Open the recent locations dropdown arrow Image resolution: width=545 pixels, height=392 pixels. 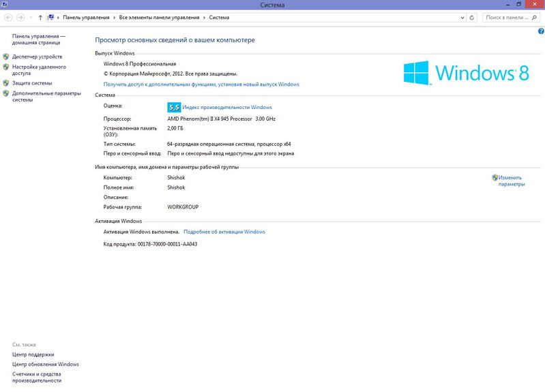31,17
